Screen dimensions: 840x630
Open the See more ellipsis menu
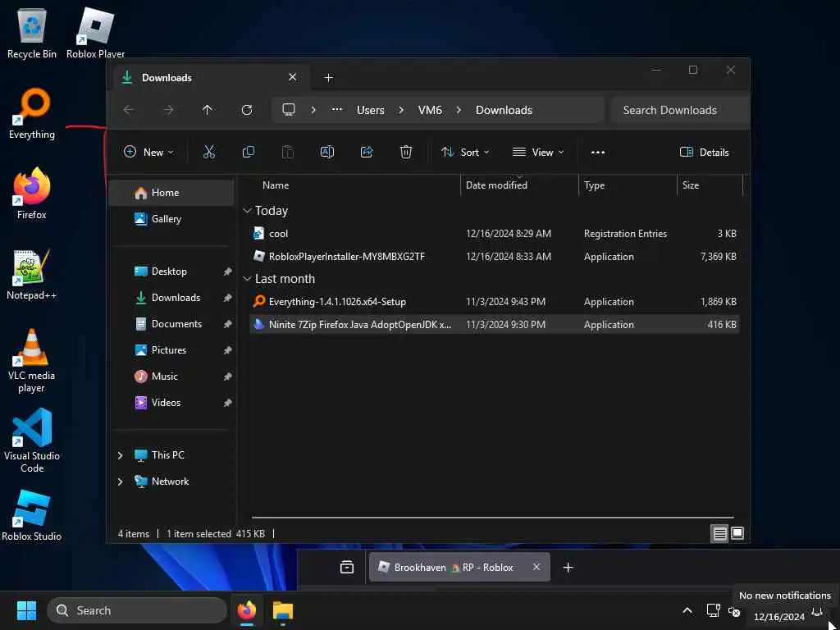[x=598, y=152]
